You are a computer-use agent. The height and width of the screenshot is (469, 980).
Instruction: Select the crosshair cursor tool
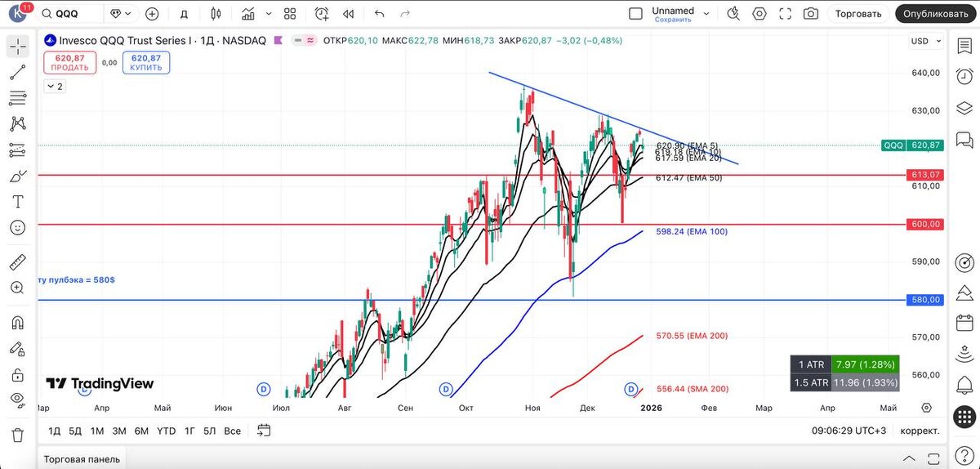(x=17, y=47)
